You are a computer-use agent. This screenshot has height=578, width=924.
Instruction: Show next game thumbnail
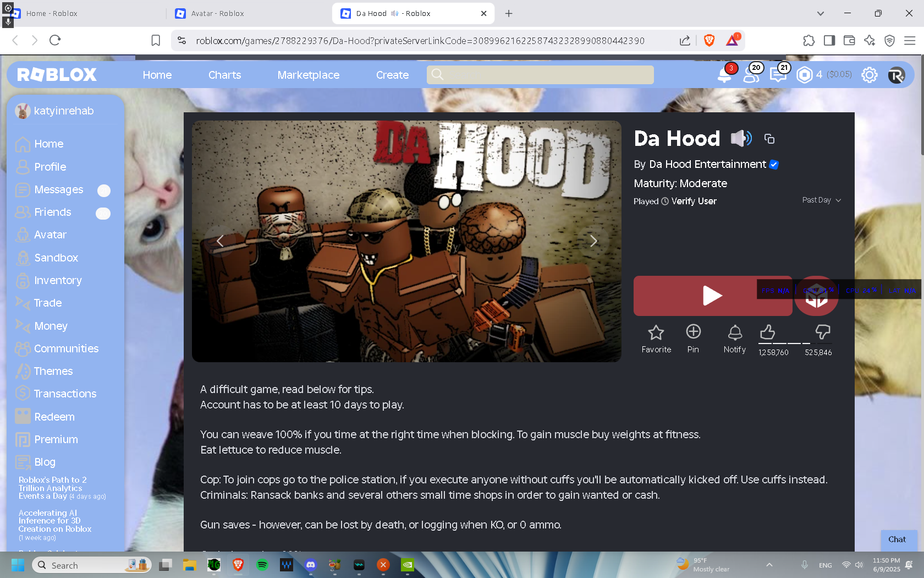click(x=593, y=241)
